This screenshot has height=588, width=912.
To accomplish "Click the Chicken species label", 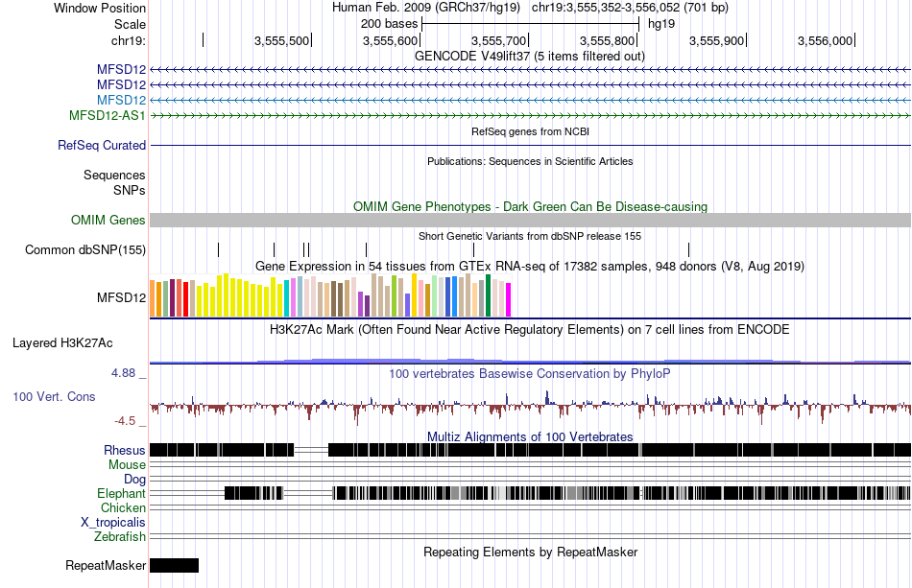I will tap(123, 507).
